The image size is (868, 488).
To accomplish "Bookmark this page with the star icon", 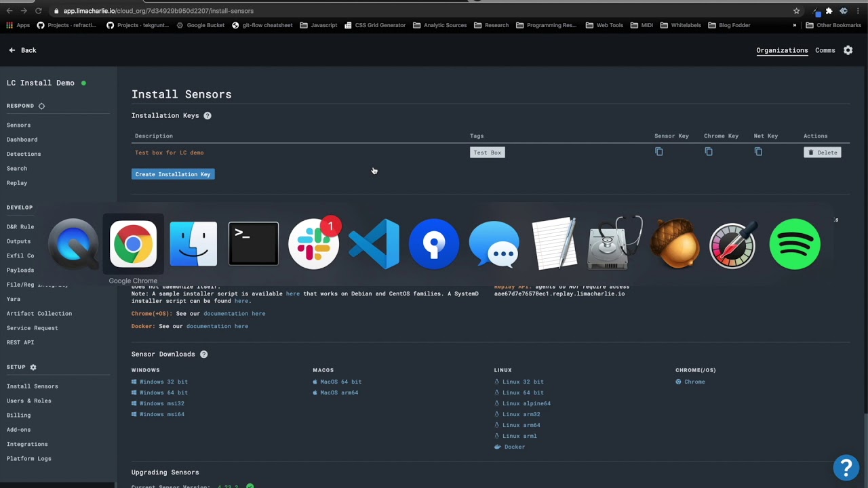I will coord(797,11).
